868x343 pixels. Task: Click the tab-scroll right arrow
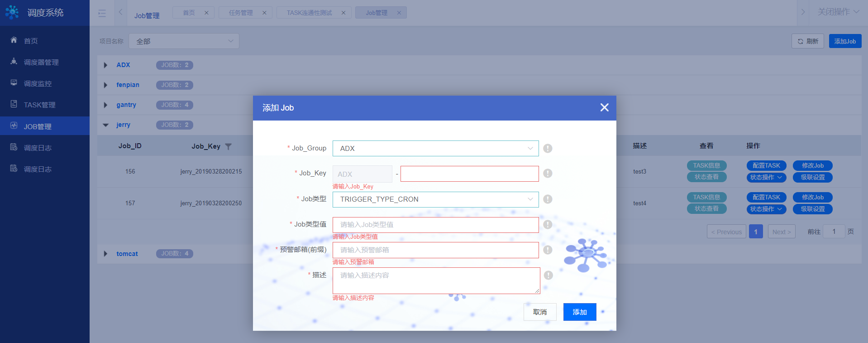(x=803, y=12)
